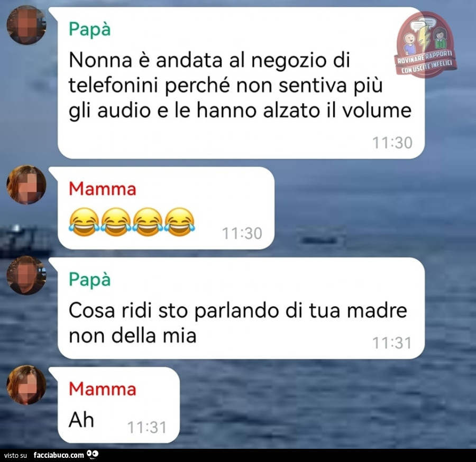Screen dimensions: 476x462
Task: Click the Papà sender name in the first bubble
Action: [x=89, y=30]
